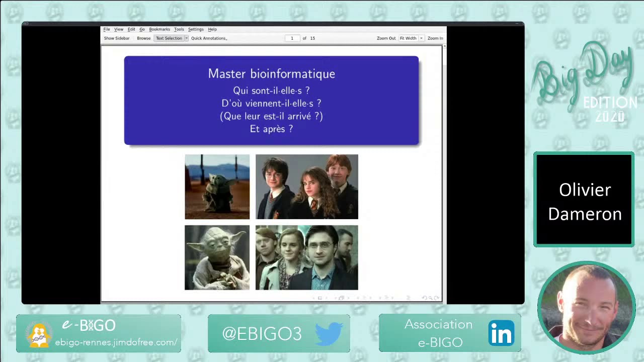Click the Beamer search magnifier icon
The image size is (644, 362).
(430, 298)
